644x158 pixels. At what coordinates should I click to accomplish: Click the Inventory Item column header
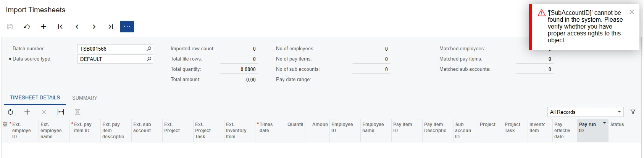tap(540, 131)
